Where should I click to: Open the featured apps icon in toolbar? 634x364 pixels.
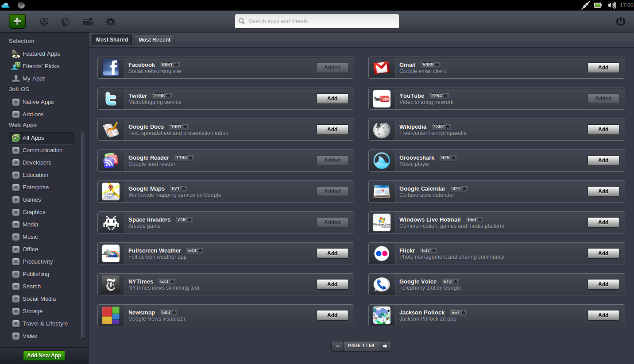coord(44,22)
